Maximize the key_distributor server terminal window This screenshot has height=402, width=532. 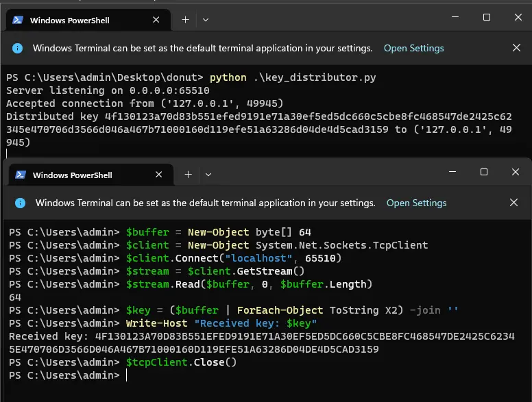tap(487, 17)
